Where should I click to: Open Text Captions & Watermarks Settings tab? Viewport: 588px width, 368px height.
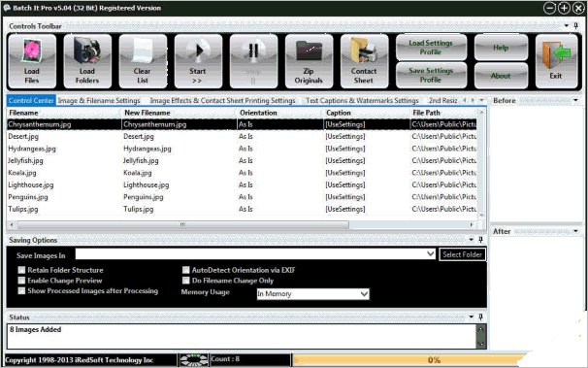362,101
